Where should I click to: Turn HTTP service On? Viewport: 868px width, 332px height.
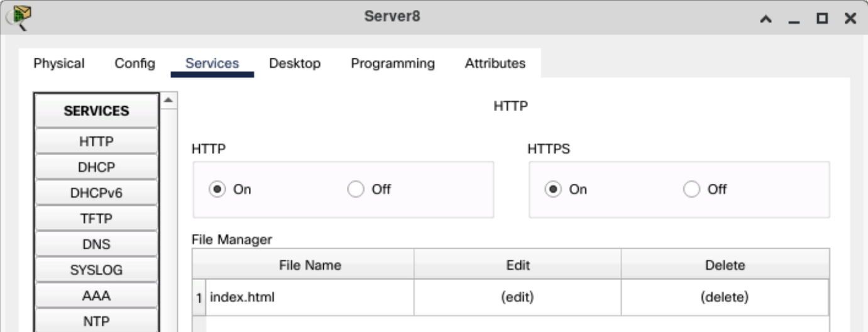(x=217, y=189)
